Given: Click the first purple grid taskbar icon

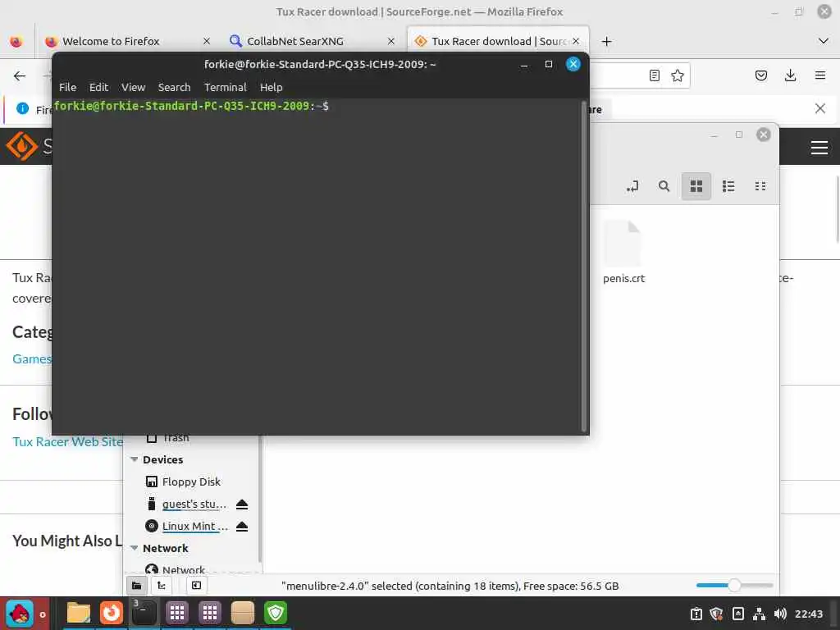Looking at the screenshot, I should 177,613.
